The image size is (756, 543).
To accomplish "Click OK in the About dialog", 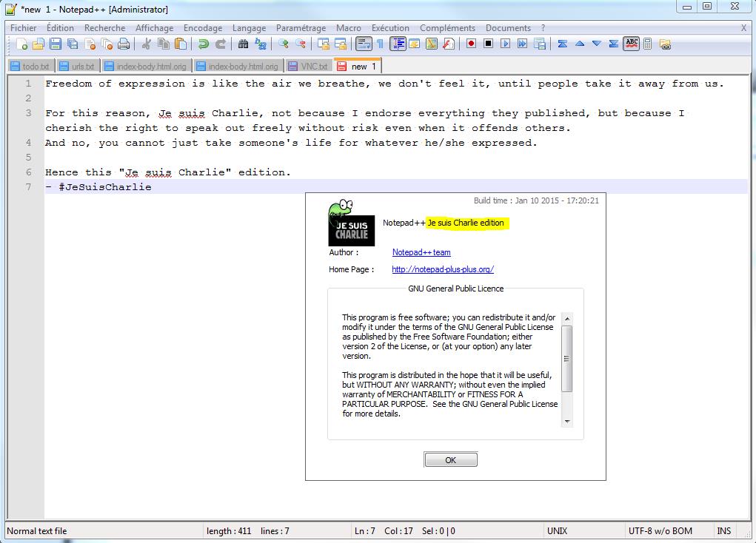I will tap(451, 459).
